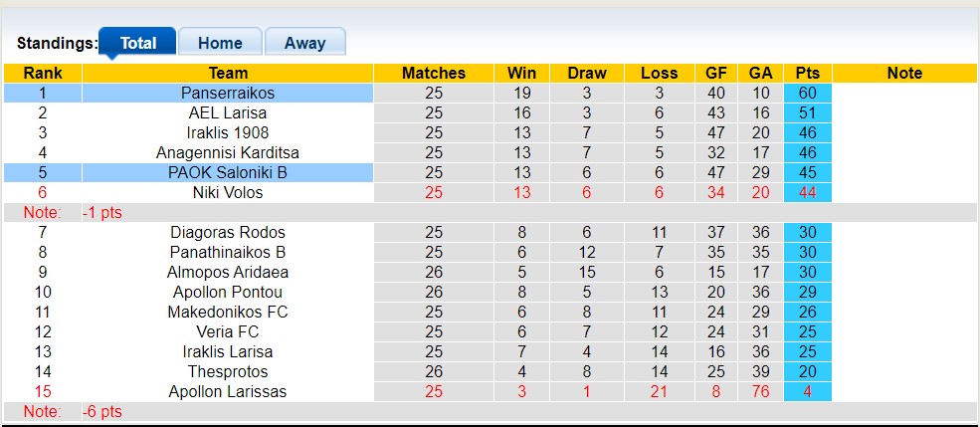Click the Pts column header
The height and width of the screenshot is (427, 980).
click(807, 73)
